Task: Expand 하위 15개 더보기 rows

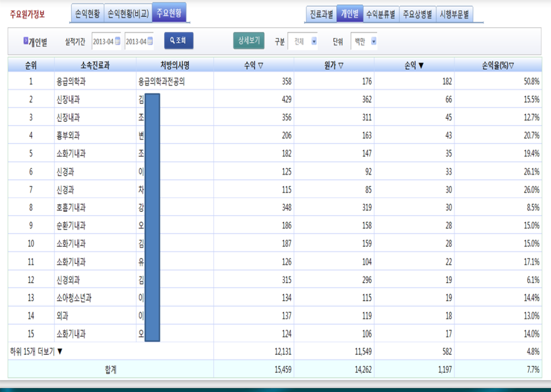Action: pyautogui.click(x=36, y=352)
